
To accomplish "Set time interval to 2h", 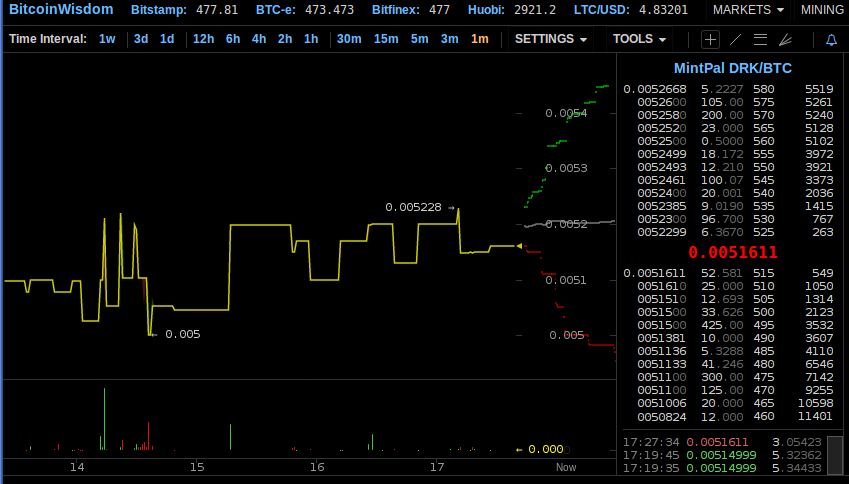I will tap(285, 39).
